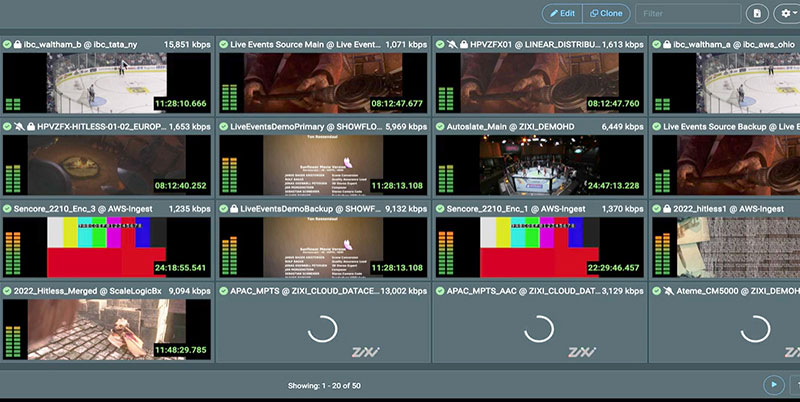
Task: Click green status check of ibc_waltham_b
Action: (x=7, y=45)
